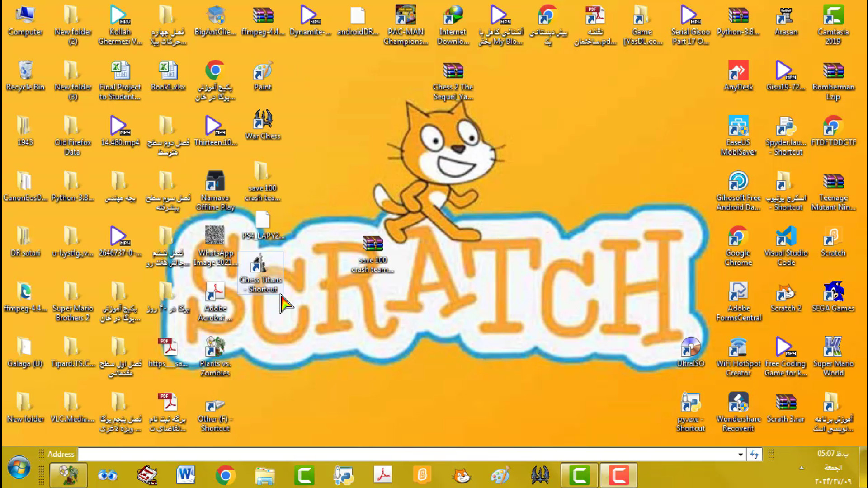Open the Super Mario World shortcut

[833, 357]
